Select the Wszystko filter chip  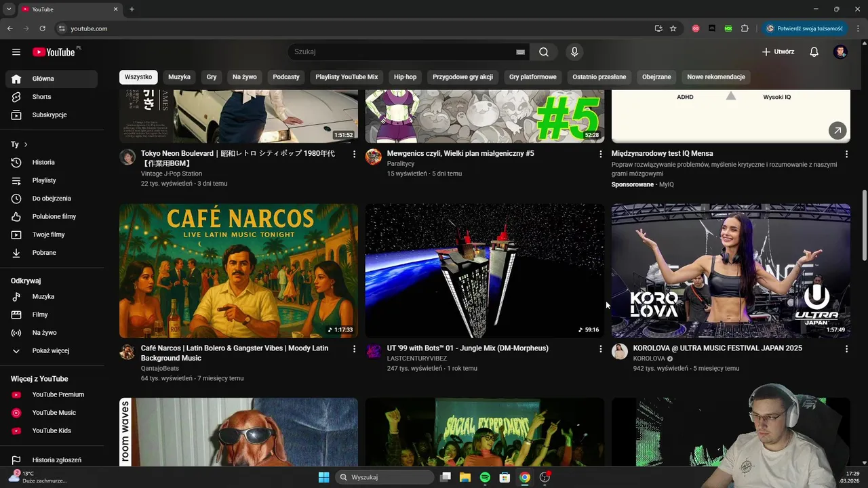pos(138,77)
